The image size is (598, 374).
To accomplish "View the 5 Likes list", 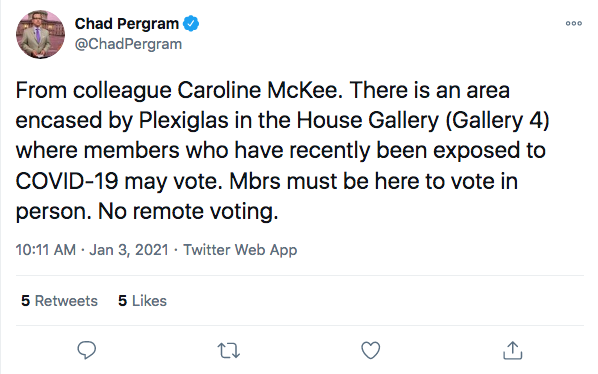I will [142, 301].
